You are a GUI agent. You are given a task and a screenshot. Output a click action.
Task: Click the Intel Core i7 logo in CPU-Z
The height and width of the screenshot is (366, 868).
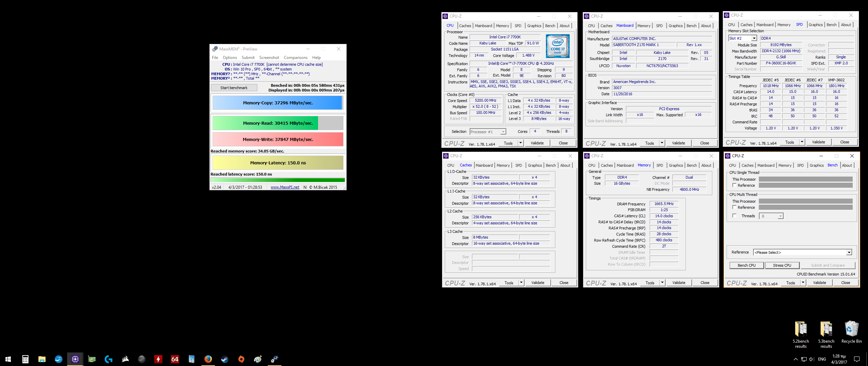(558, 46)
